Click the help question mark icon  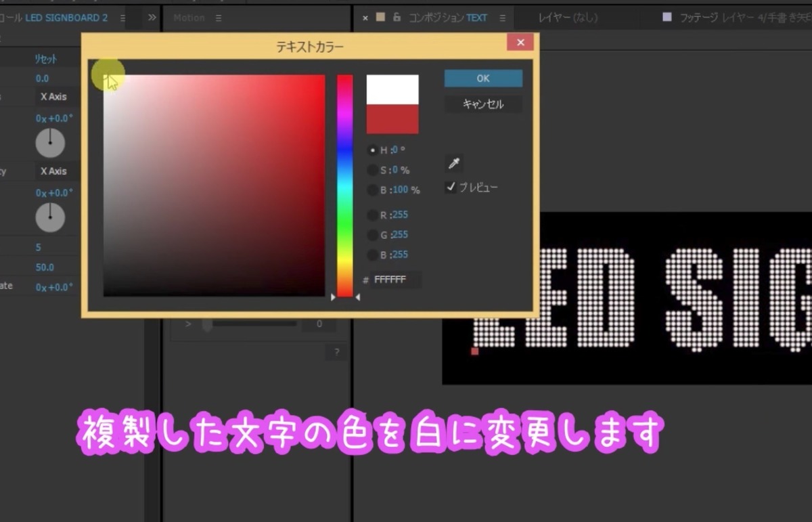pyautogui.click(x=336, y=352)
